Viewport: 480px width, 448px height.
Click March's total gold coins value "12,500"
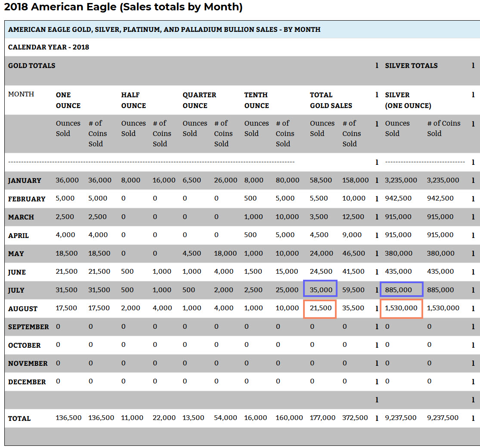353,216
